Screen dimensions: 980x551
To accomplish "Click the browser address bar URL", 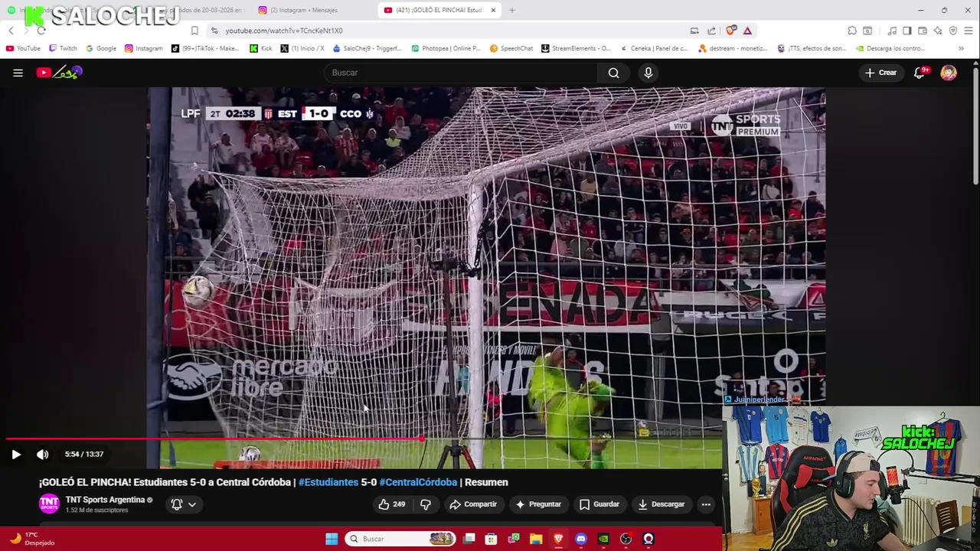I will pyautogui.click(x=284, y=31).
